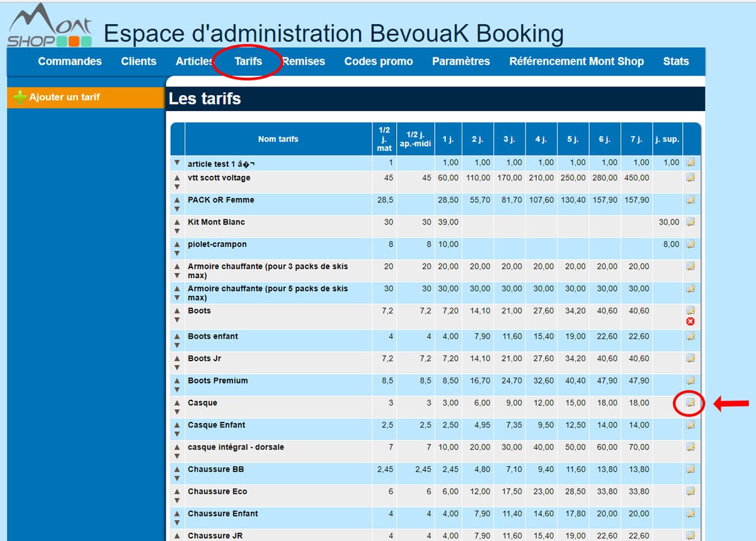Click the Mont Shop logo

[50, 26]
